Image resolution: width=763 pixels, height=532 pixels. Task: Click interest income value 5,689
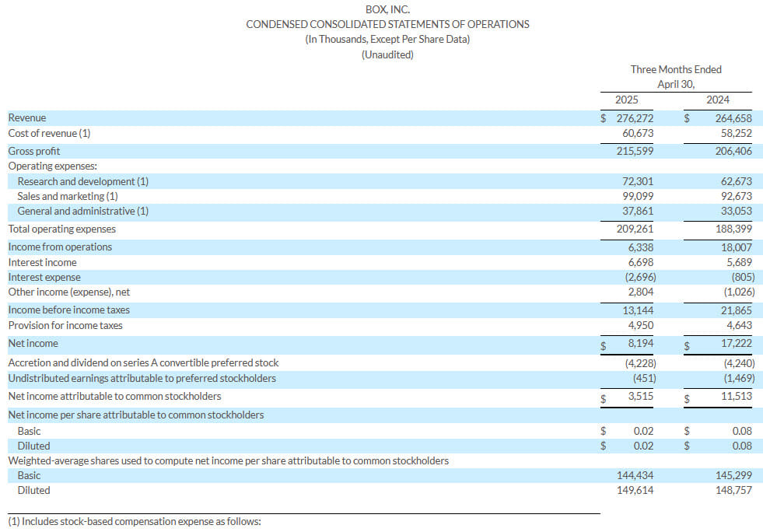739,262
